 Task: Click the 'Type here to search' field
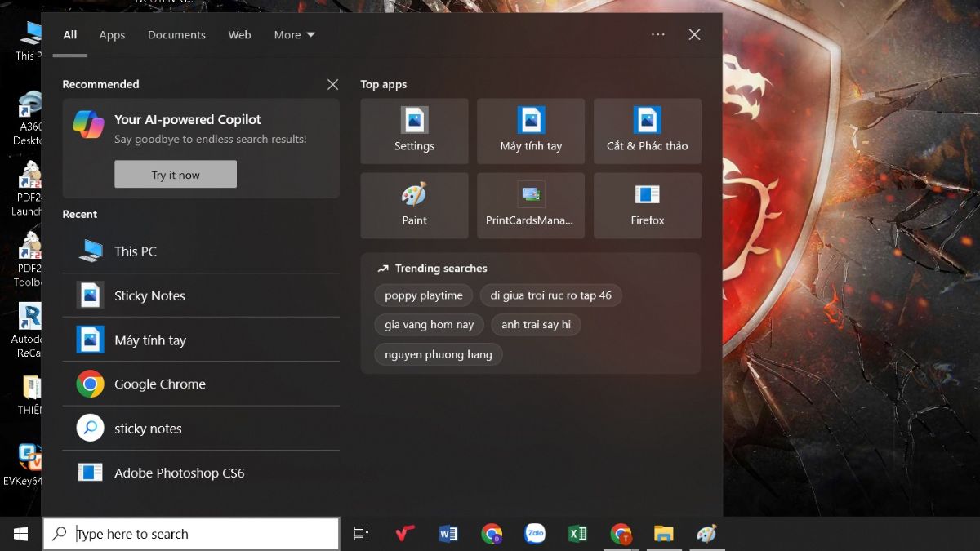(x=191, y=534)
